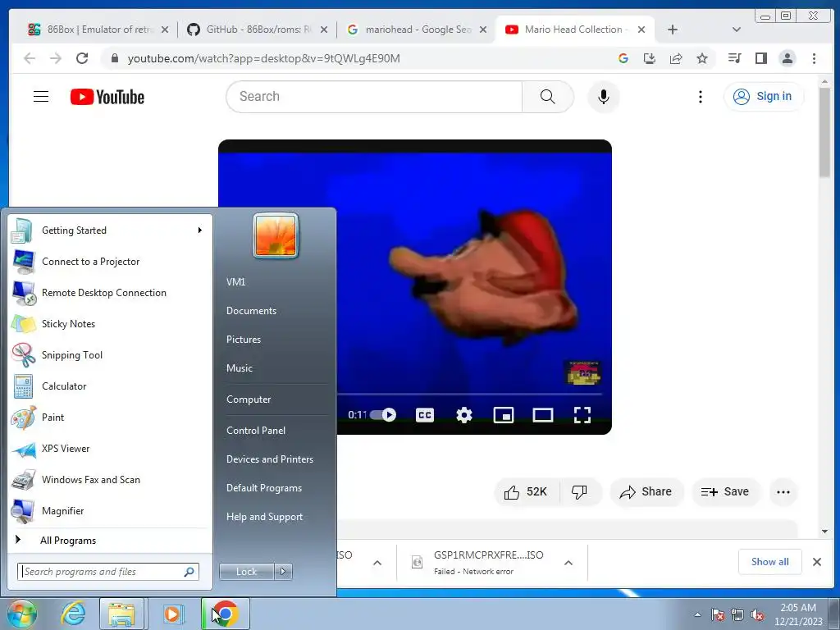Open shutdown options arrow next to Lock
The width and height of the screenshot is (840, 630).
coord(283,572)
